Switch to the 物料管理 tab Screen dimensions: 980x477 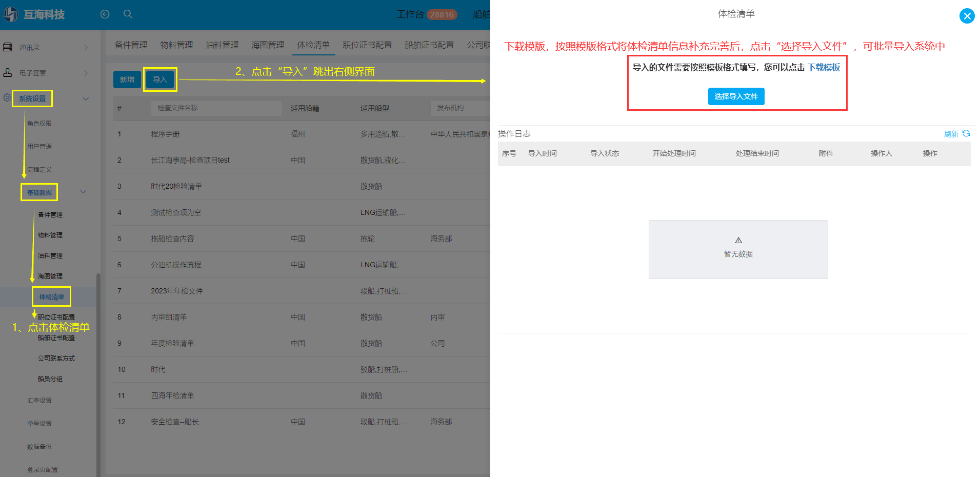click(x=177, y=45)
